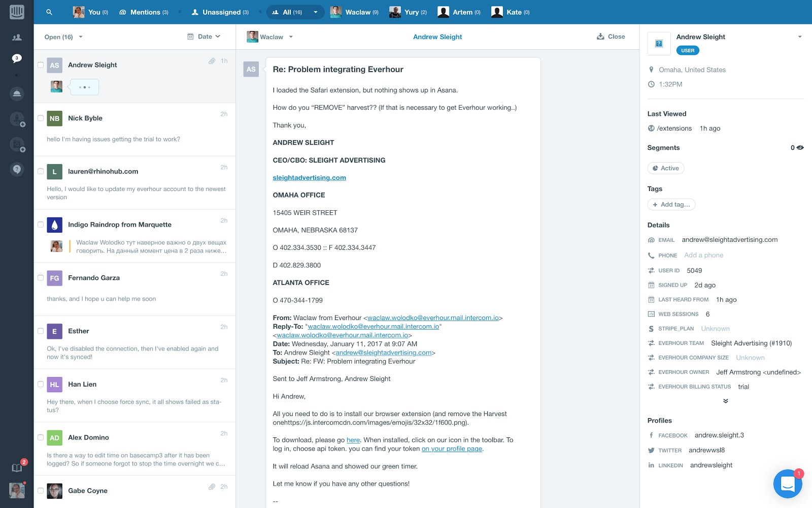The height and width of the screenshot is (508, 812).
Task: Click the calendar icon next to Date
Action: (190, 37)
